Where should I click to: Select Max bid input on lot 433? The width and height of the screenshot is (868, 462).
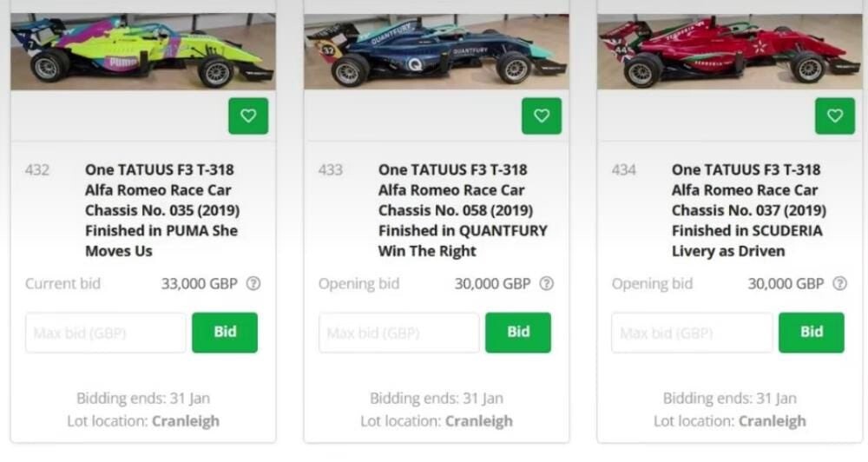(x=399, y=333)
